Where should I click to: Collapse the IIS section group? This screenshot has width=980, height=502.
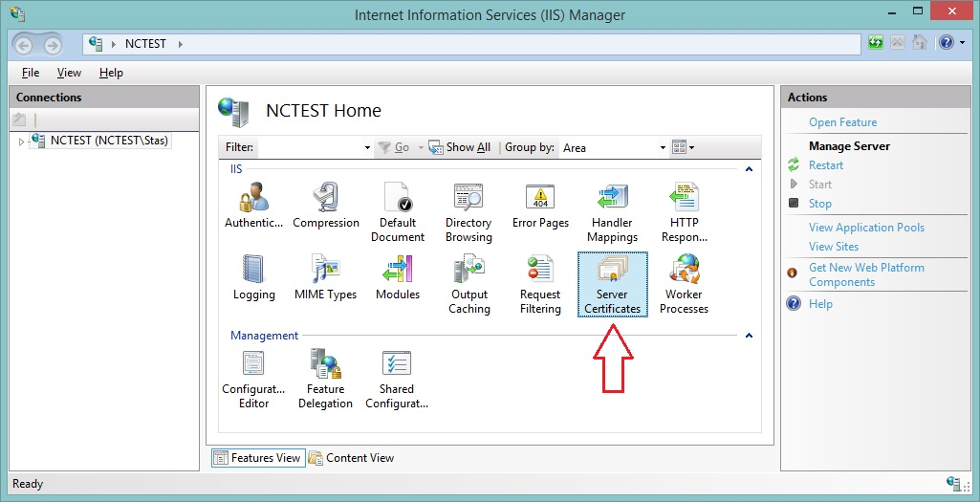tap(749, 169)
